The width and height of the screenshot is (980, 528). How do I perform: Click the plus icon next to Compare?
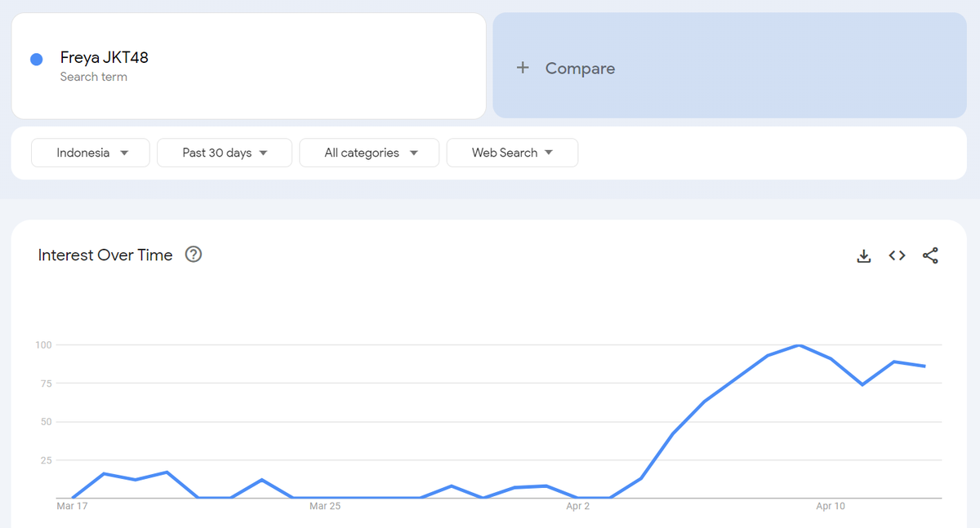pyautogui.click(x=523, y=68)
